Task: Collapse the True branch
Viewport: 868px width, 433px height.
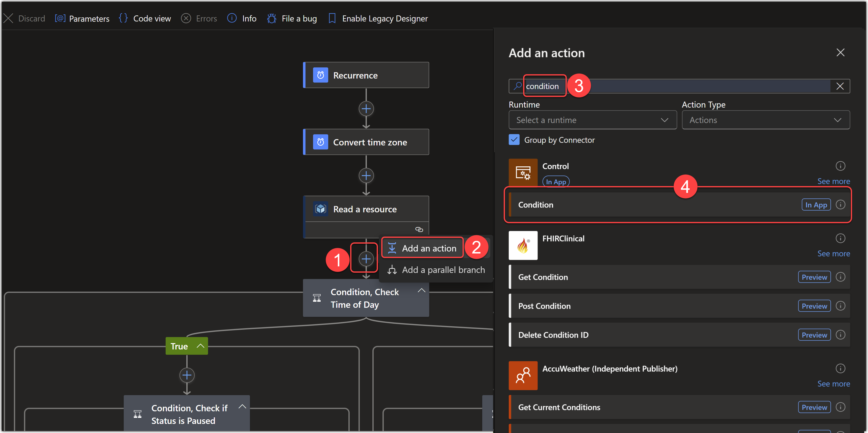Action: [200, 346]
